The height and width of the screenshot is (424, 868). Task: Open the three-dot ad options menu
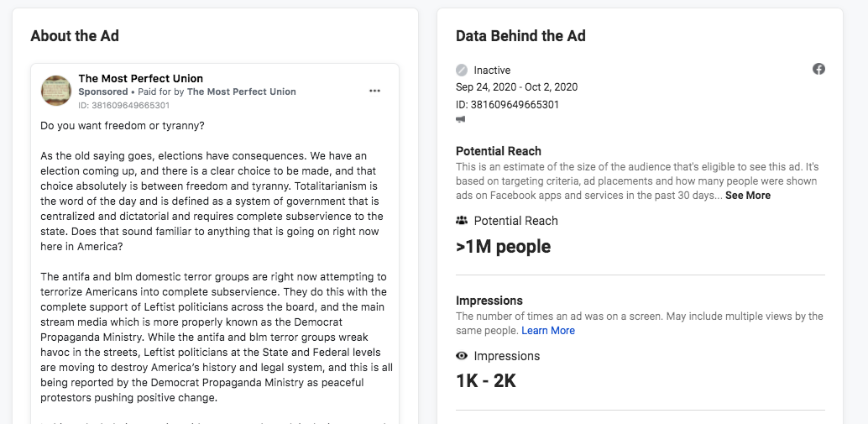pyautogui.click(x=374, y=91)
